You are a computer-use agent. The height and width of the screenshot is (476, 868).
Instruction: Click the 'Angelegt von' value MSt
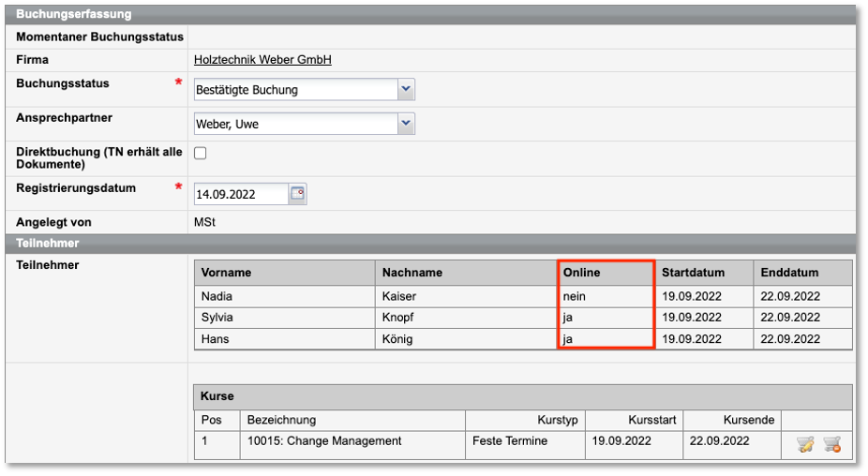click(x=204, y=222)
